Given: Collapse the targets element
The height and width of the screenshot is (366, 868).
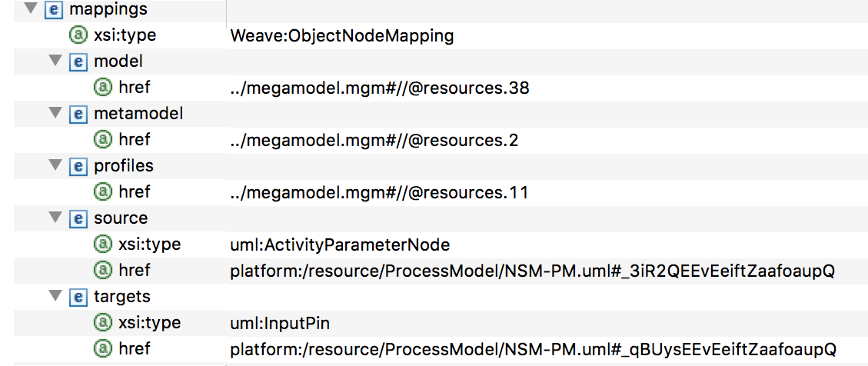Looking at the screenshot, I should [x=55, y=297].
